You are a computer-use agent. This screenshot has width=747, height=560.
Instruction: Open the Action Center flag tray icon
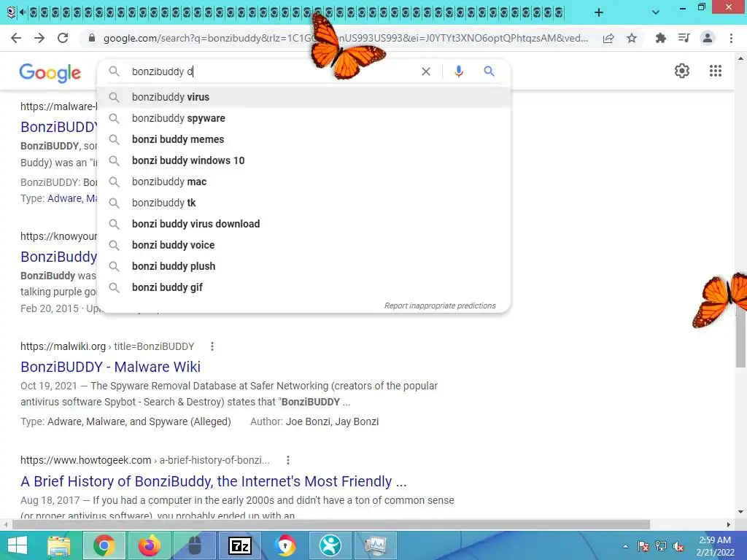643,546
